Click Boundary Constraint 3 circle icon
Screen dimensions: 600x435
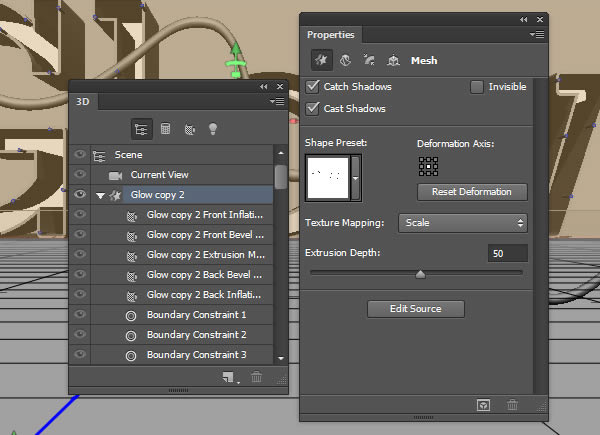[131, 356]
